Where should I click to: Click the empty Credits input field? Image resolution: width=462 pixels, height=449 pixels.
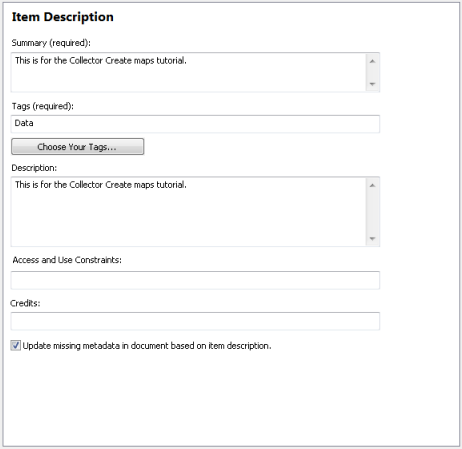tap(195, 321)
